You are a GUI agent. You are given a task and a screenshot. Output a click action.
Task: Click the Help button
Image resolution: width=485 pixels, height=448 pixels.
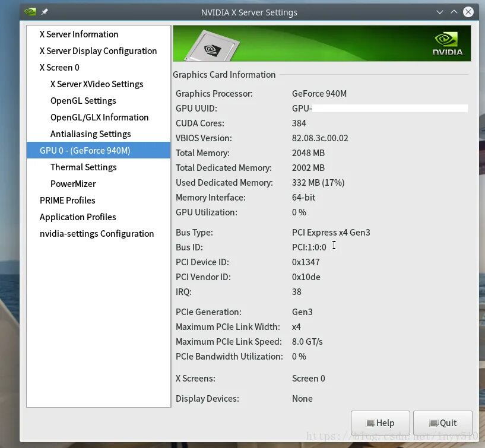coord(380,422)
